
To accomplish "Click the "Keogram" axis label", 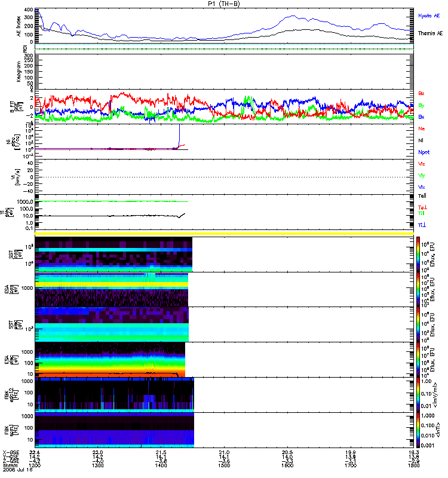I will coord(19,72).
